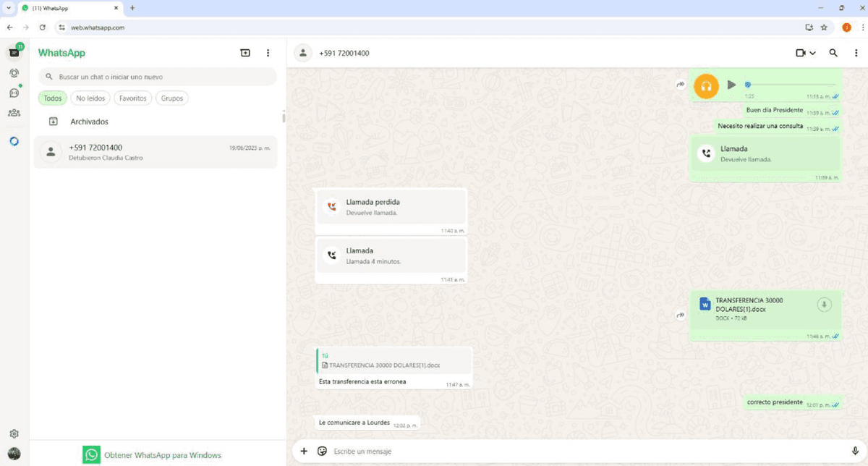
Task: Open Channels from the left sidebar
Action: click(x=14, y=93)
